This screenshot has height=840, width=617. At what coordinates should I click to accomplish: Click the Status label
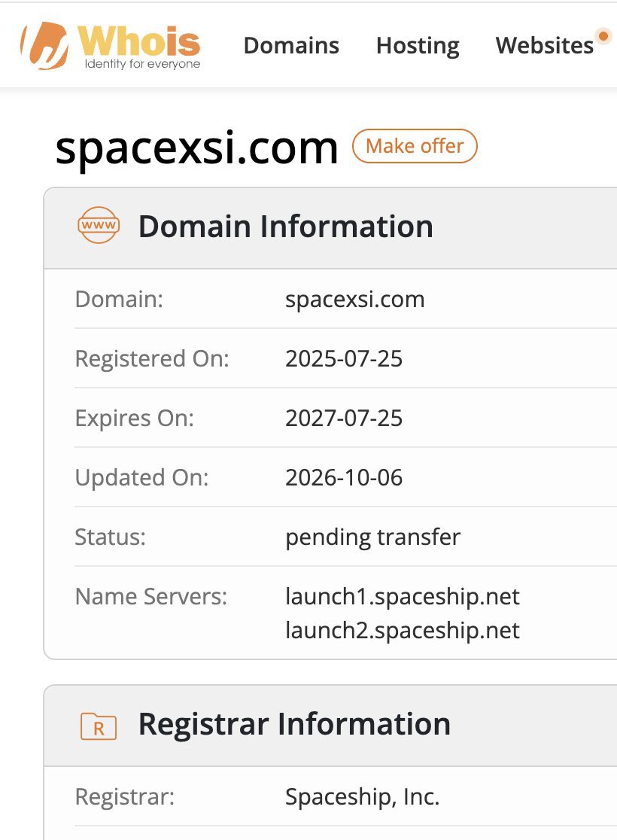coord(111,537)
